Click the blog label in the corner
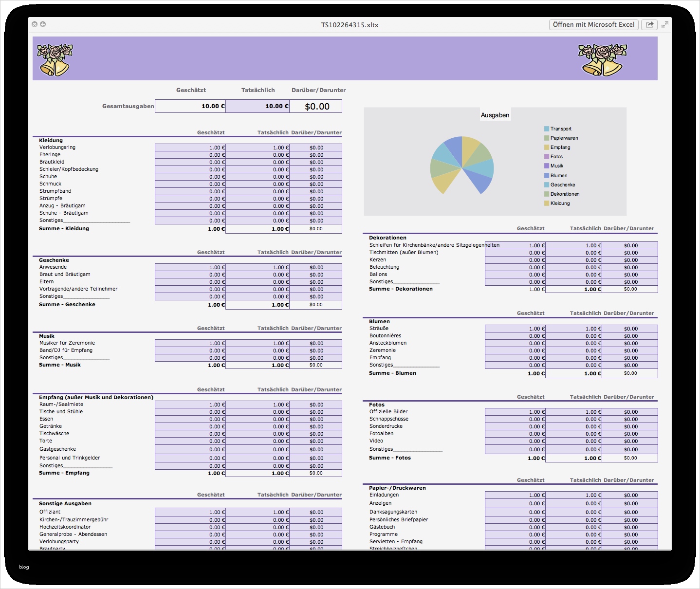 coord(24,567)
